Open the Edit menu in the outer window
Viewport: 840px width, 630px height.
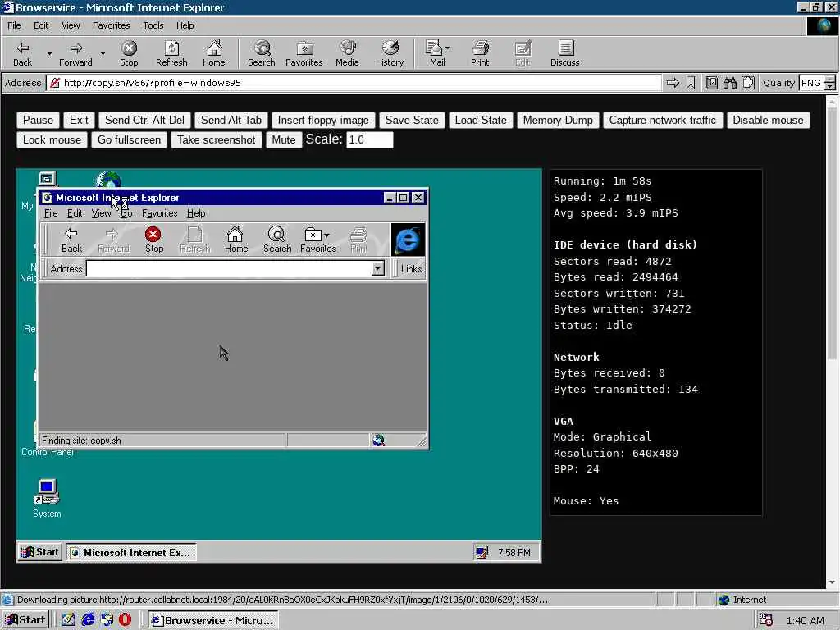(41, 25)
